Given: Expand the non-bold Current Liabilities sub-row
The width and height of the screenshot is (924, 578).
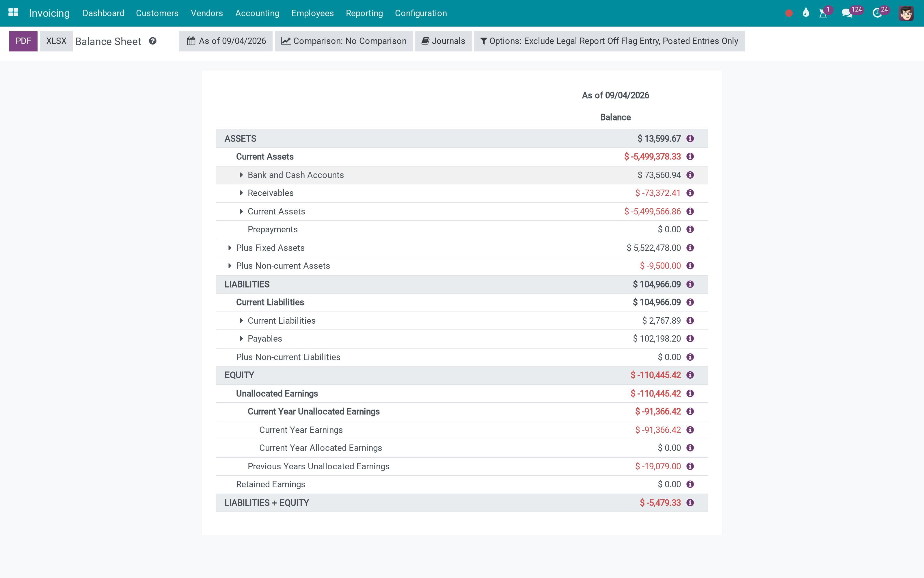Looking at the screenshot, I should [x=241, y=320].
